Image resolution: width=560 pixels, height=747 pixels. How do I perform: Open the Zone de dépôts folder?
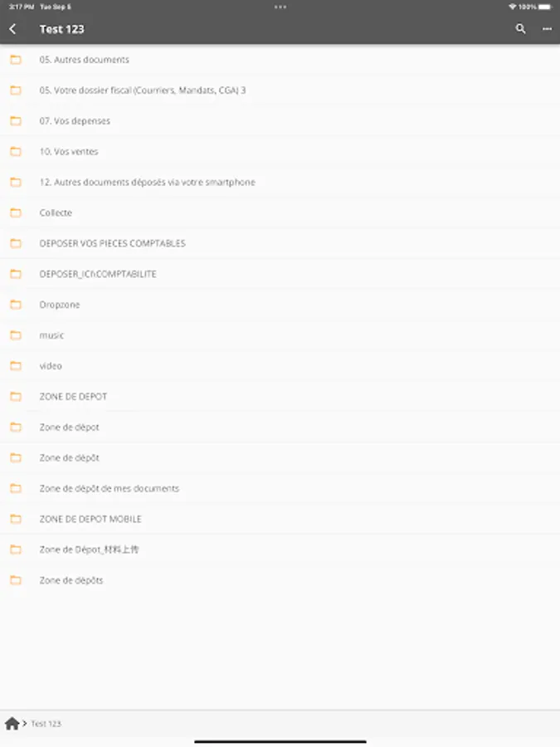(x=280, y=580)
